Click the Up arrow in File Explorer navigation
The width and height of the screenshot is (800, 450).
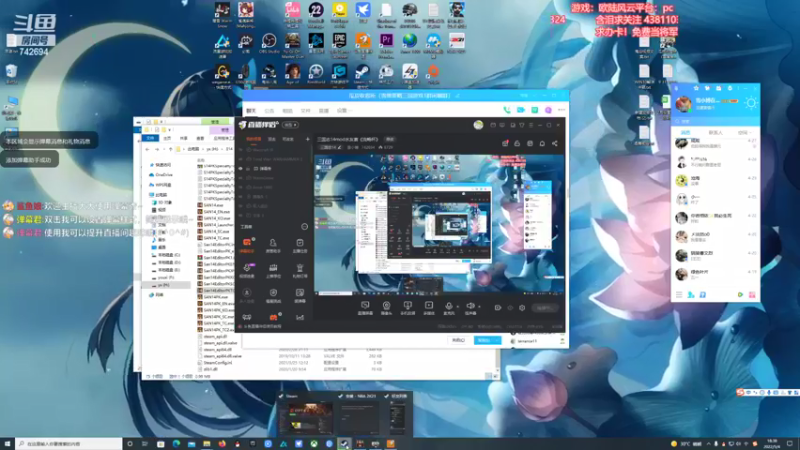pyautogui.click(x=170, y=149)
